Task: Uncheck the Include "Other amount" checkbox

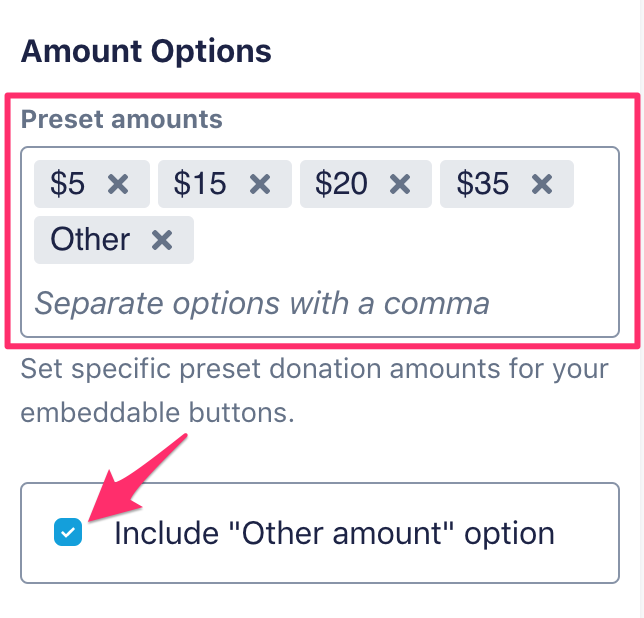Action: 68,533
